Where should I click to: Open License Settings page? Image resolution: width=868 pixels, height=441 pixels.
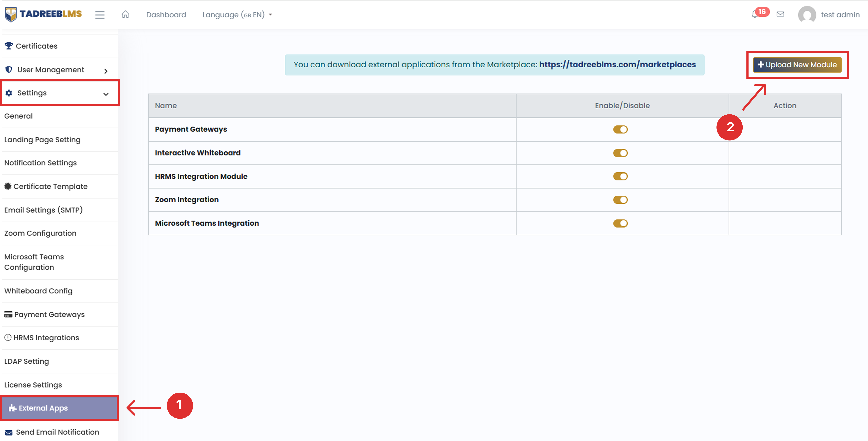33,385
